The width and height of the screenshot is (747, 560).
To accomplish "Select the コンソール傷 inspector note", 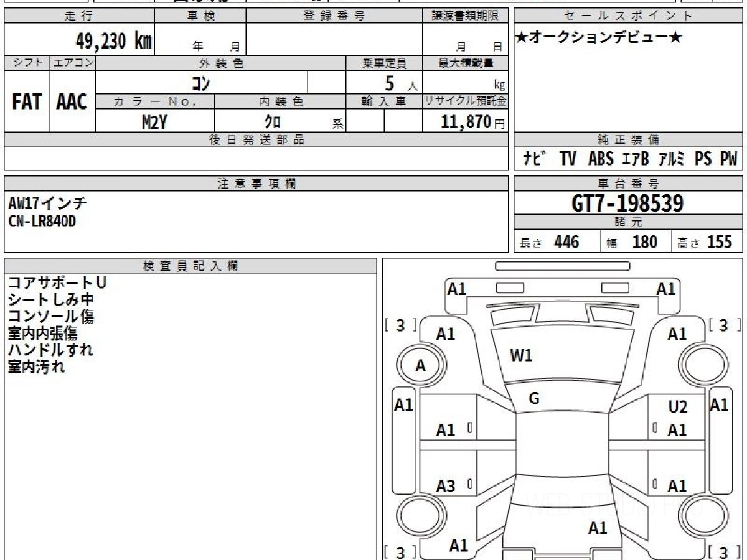I will (x=50, y=316).
